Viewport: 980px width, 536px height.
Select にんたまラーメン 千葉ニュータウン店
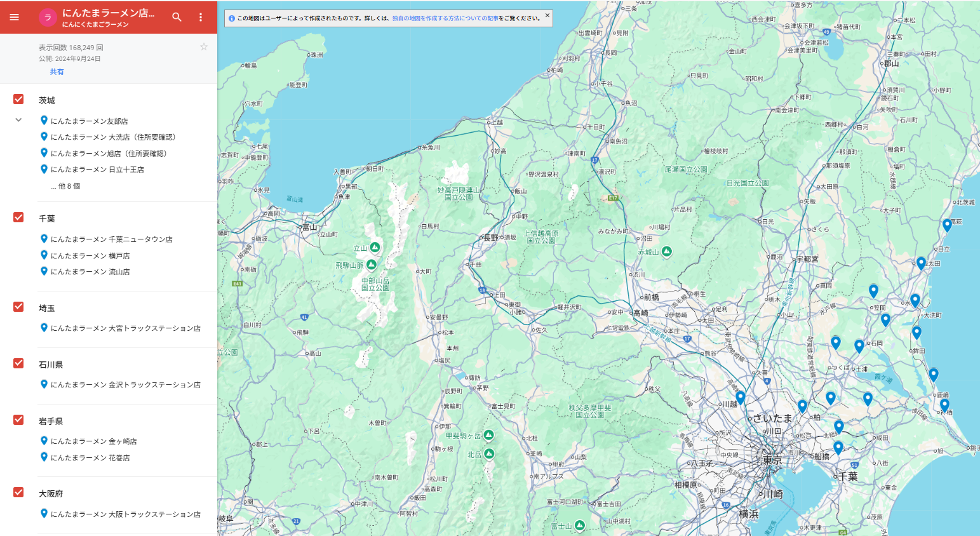[112, 239]
